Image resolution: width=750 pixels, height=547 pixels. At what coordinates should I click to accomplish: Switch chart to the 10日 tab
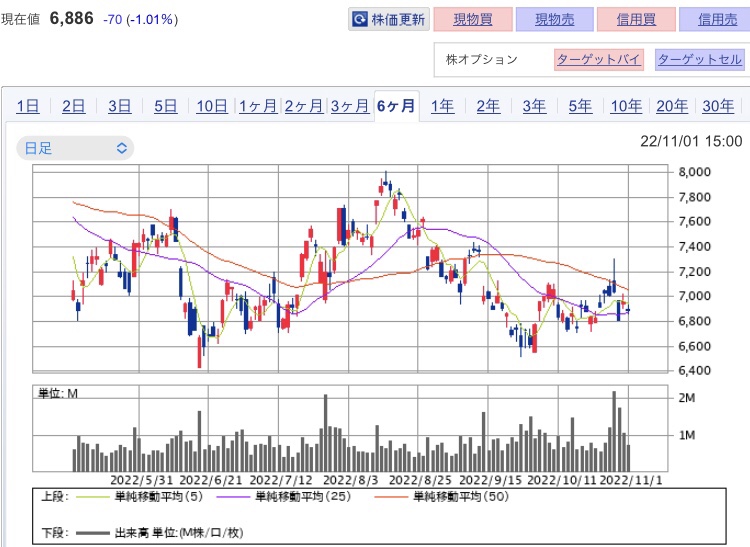click(211, 106)
